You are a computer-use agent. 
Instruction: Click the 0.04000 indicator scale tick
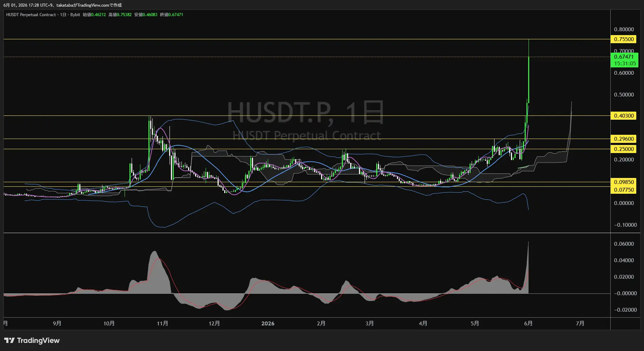[624, 260]
